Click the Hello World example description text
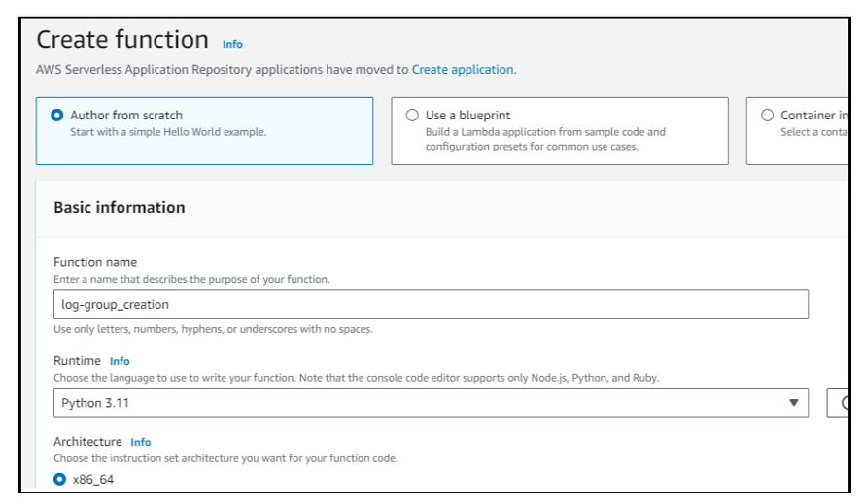Viewport: 864px width, 504px height. 168,132
